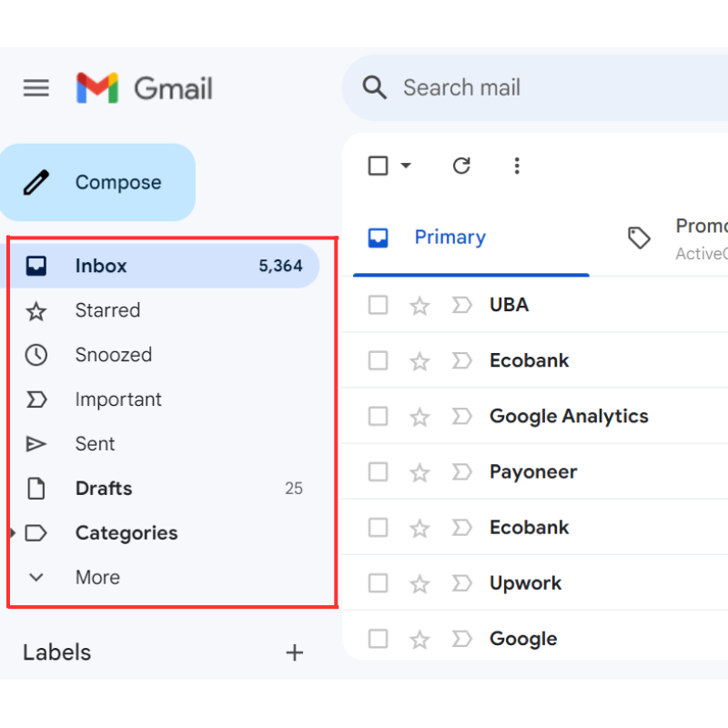
Task: Star the UBA email
Action: 420,306
